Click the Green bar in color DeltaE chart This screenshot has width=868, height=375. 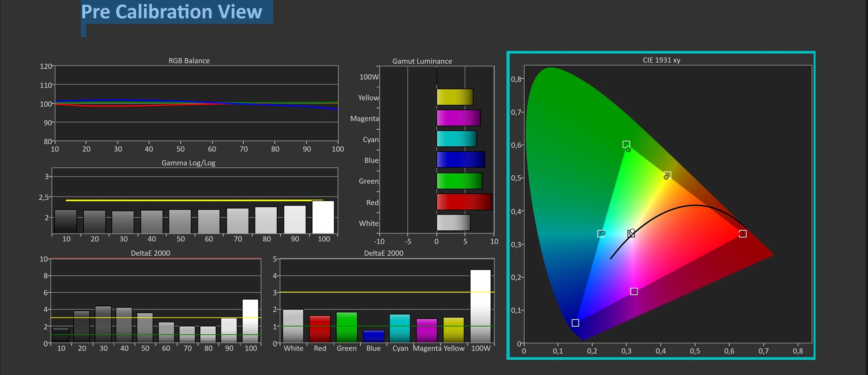[347, 327]
